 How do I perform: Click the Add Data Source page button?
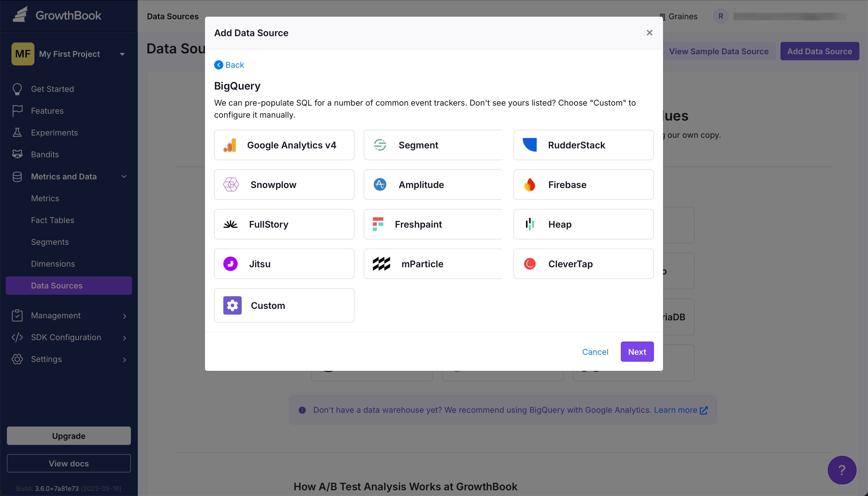tap(819, 51)
